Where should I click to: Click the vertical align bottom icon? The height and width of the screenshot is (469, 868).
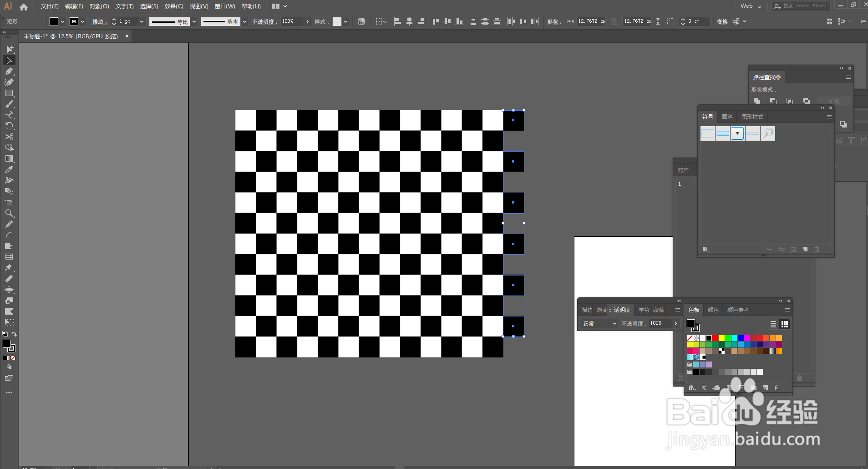[x=459, y=21]
